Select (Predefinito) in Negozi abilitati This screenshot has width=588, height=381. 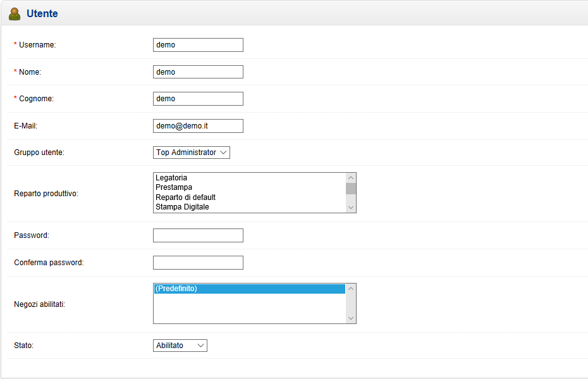pyautogui.click(x=249, y=289)
